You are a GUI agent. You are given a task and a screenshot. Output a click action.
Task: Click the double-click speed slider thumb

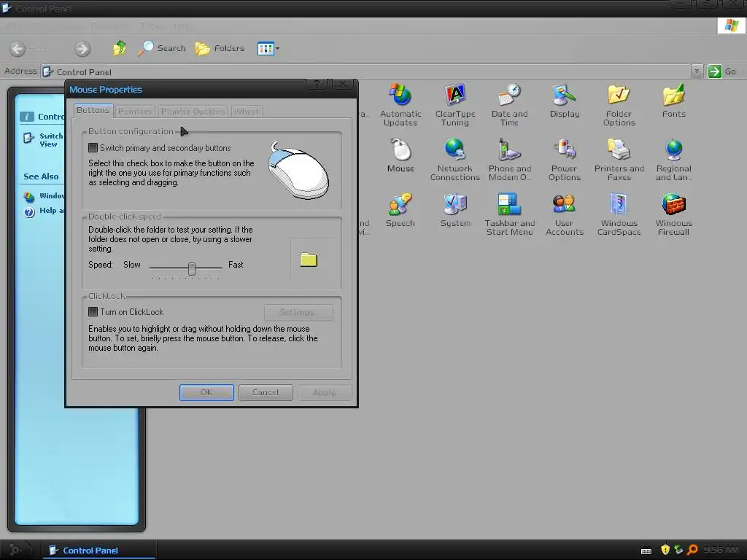(x=192, y=268)
